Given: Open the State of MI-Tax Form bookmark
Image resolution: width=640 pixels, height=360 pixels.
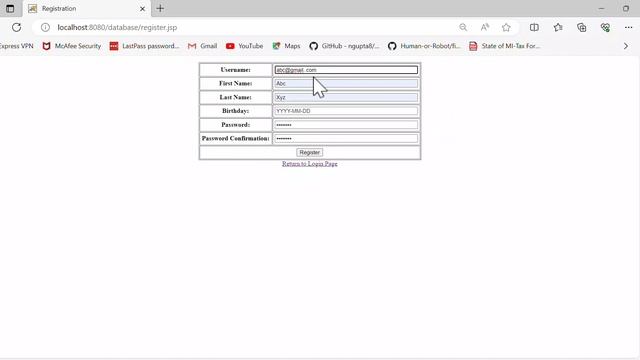Looking at the screenshot, I should click(504, 46).
